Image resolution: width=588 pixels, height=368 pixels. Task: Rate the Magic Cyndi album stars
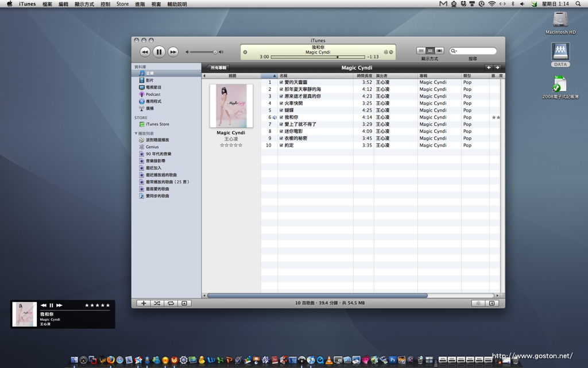coord(231,145)
